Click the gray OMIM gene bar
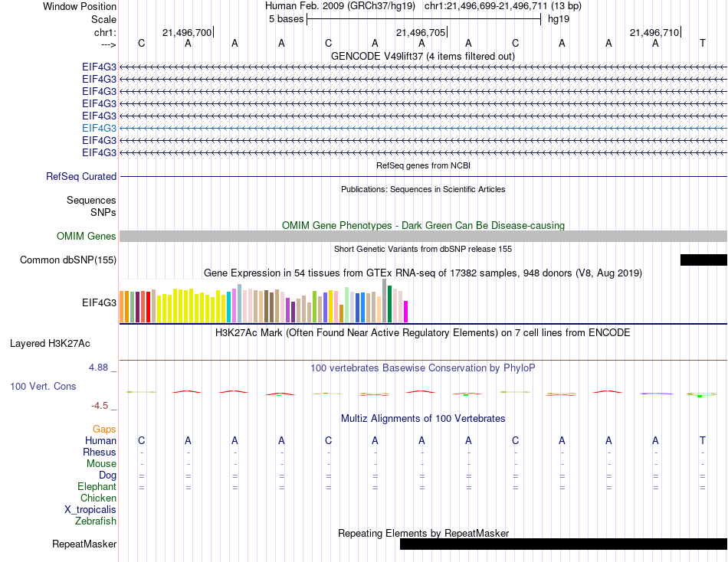 (x=423, y=237)
